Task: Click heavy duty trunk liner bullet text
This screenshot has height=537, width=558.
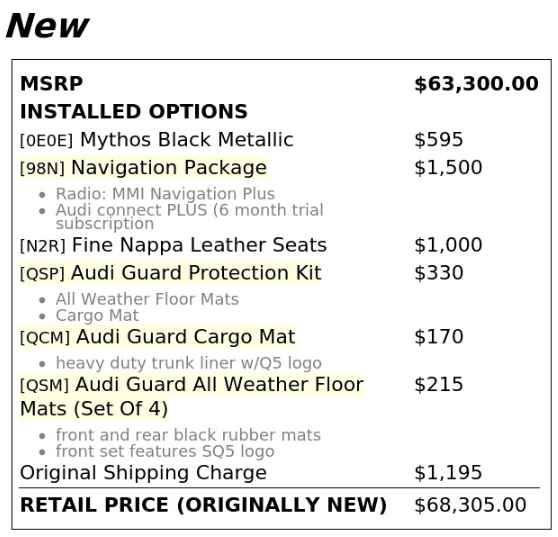Action: pos(189,363)
